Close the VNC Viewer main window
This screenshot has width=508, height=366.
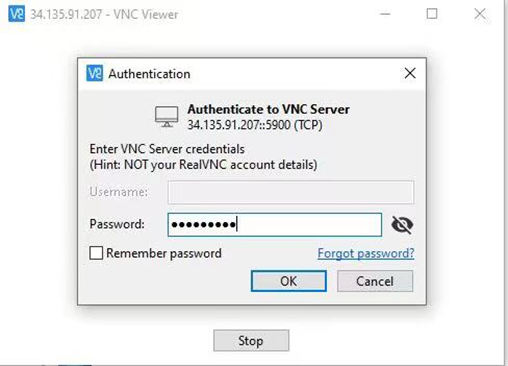click(x=480, y=14)
